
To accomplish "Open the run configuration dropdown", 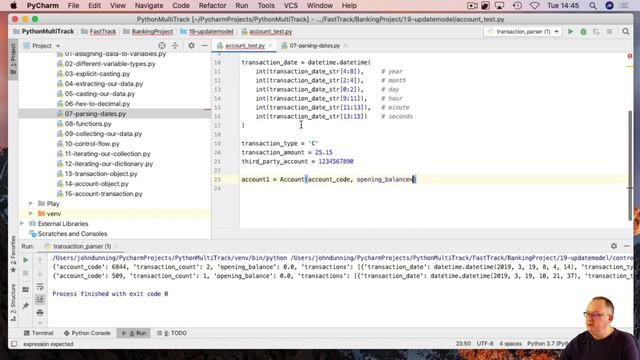I will tap(523, 31).
